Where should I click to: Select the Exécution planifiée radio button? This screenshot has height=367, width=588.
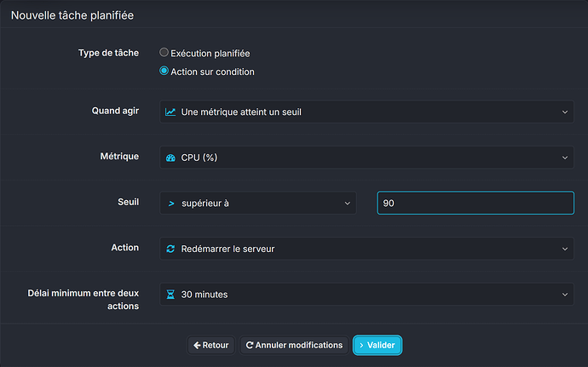(164, 53)
